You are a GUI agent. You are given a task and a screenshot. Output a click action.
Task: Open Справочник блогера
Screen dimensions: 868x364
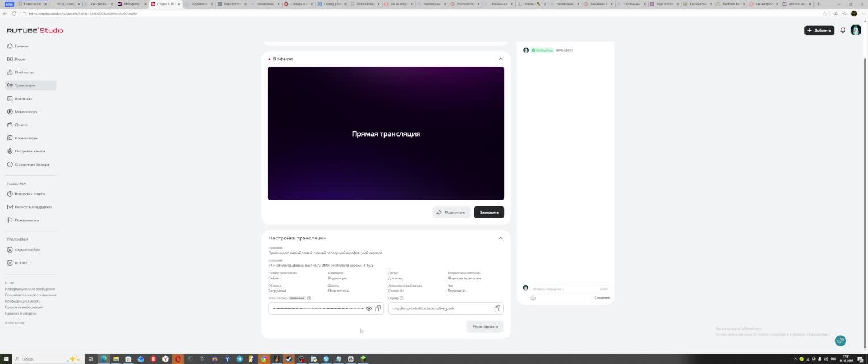click(x=31, y=164)
